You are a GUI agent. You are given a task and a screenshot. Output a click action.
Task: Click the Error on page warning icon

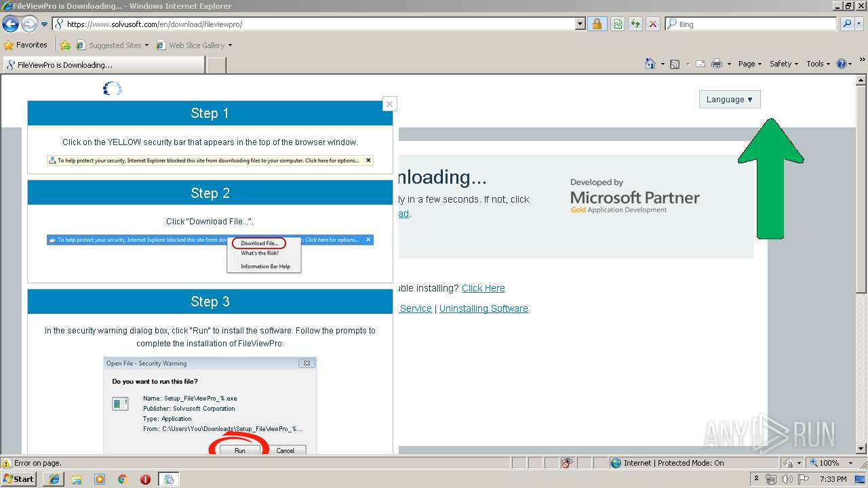7,463
